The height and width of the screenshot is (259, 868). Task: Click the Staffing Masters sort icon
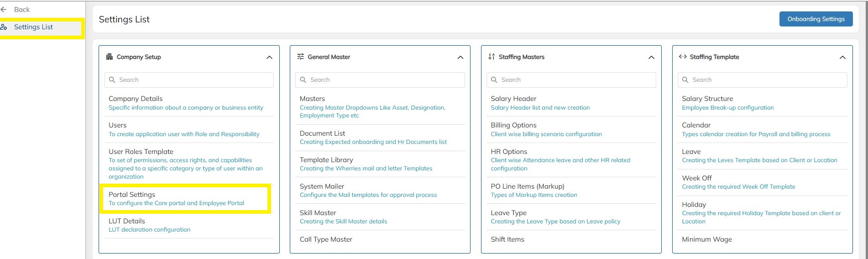pos(492,57)
